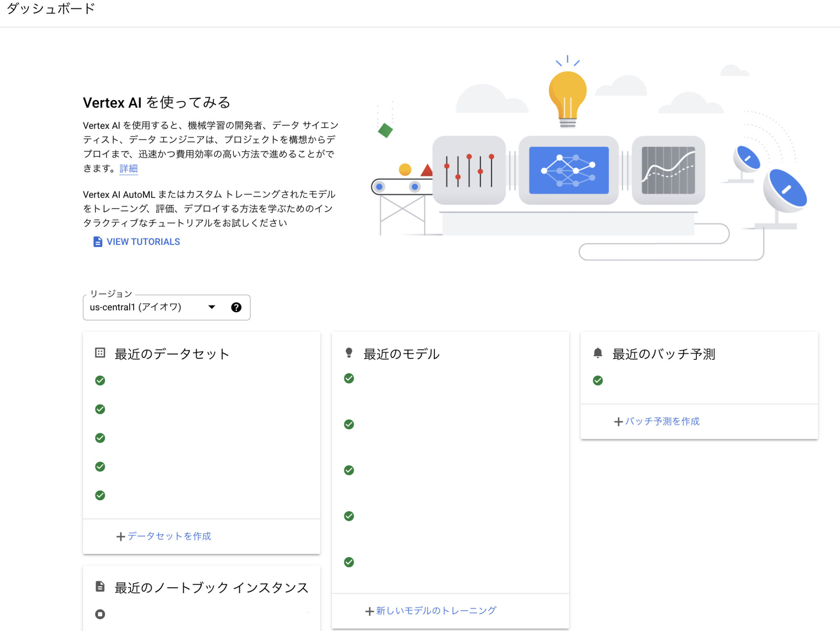Click the status icon under 最近のノートブック インスタンス

[x=100, y=614]
